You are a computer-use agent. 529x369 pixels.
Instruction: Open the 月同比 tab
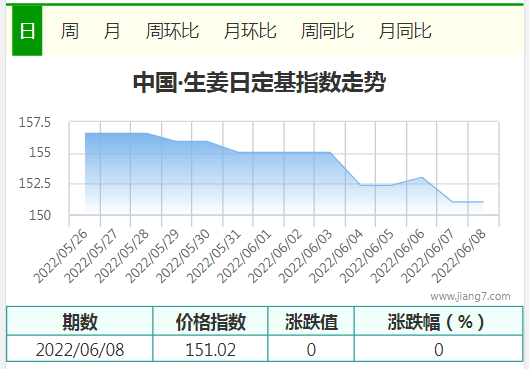[405, 31]
